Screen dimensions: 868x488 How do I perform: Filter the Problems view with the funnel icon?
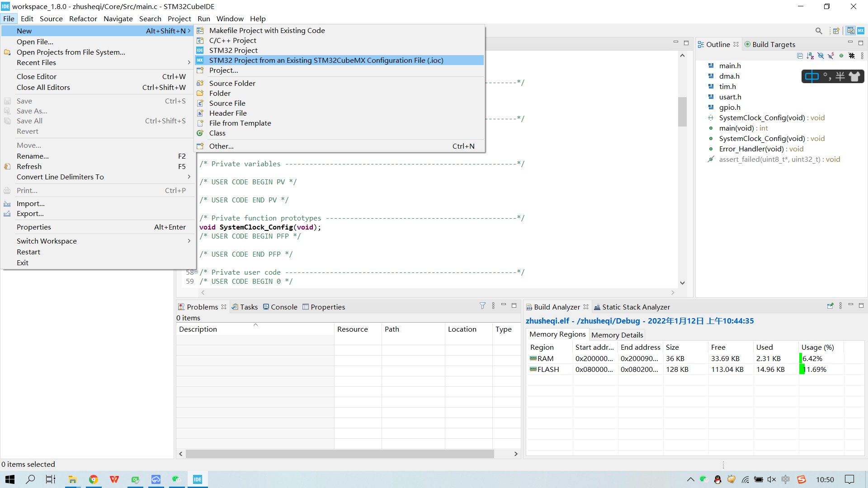[482, 306]
